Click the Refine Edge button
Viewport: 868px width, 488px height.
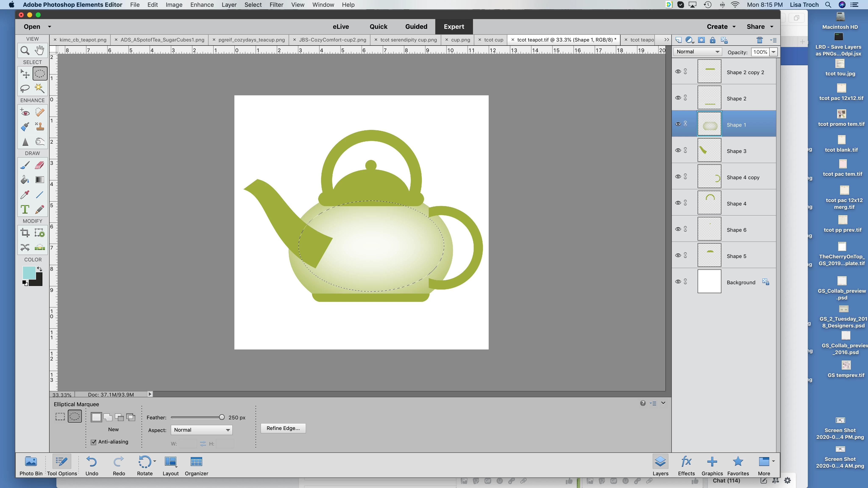pyautogui.click(x=283, y=428)
